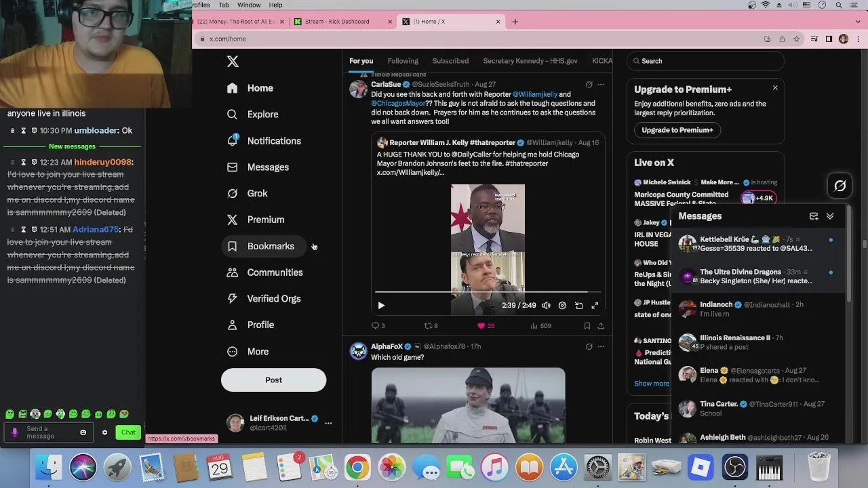Mute the video with the speaker icon
Screen dimensions: 868x488
[546, 306]
